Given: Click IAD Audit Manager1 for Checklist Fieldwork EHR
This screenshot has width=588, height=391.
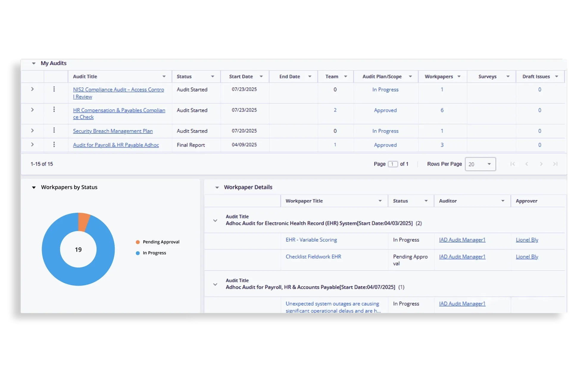Looking at the screenshot, I should point(462,257).
